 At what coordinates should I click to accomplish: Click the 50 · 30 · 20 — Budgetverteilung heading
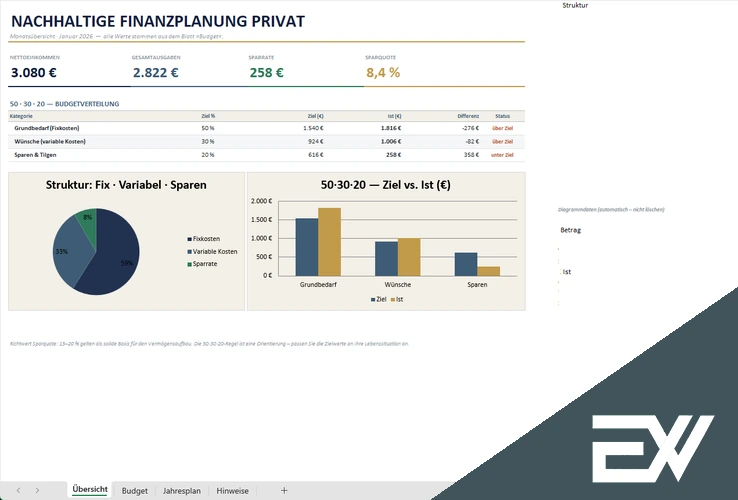pos(64,104)
